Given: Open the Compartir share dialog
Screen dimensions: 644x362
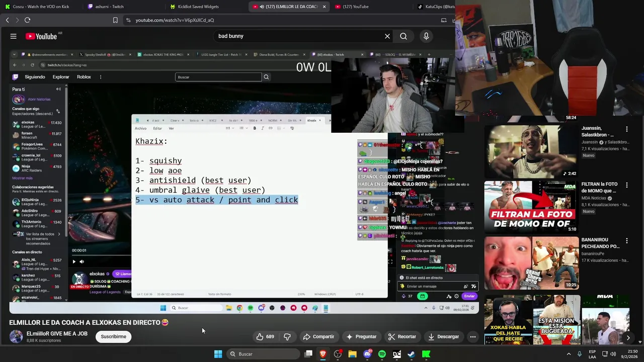Looking at the screenshot, I should point(318,337).
